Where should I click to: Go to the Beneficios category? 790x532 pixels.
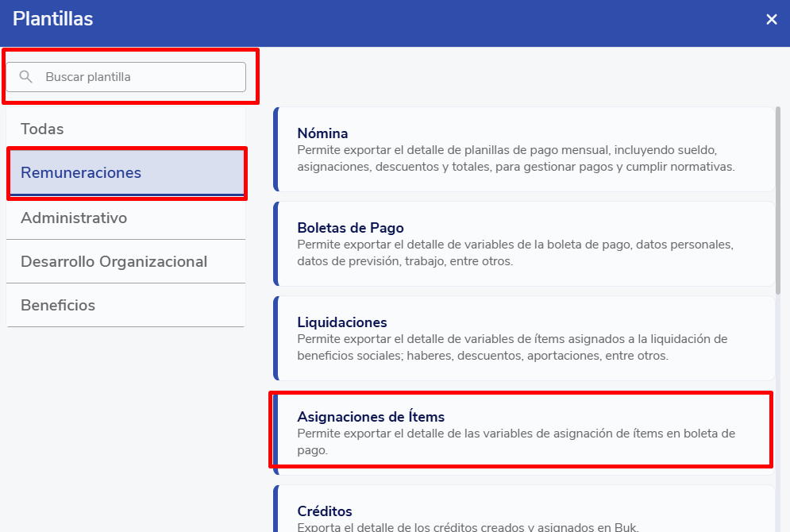58,306
